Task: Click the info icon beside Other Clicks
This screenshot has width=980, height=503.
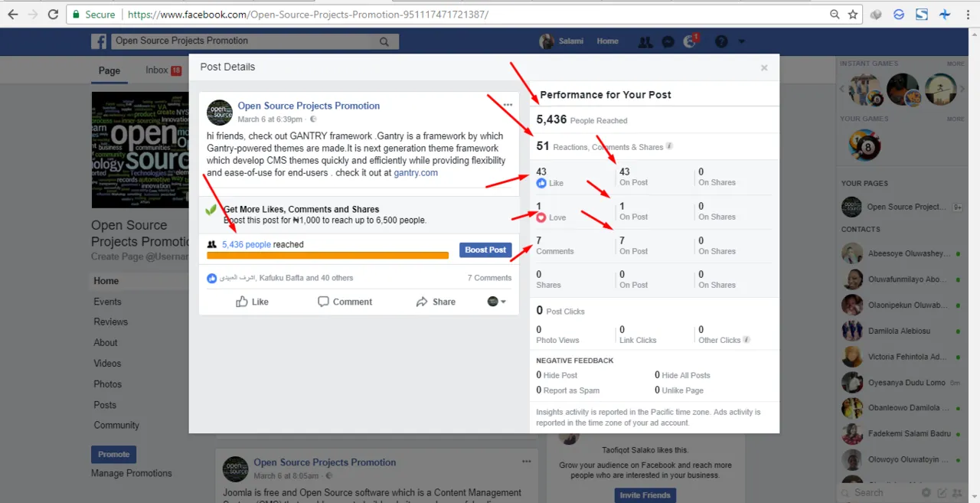Action: pyautogui.click(x=746, y=340)
